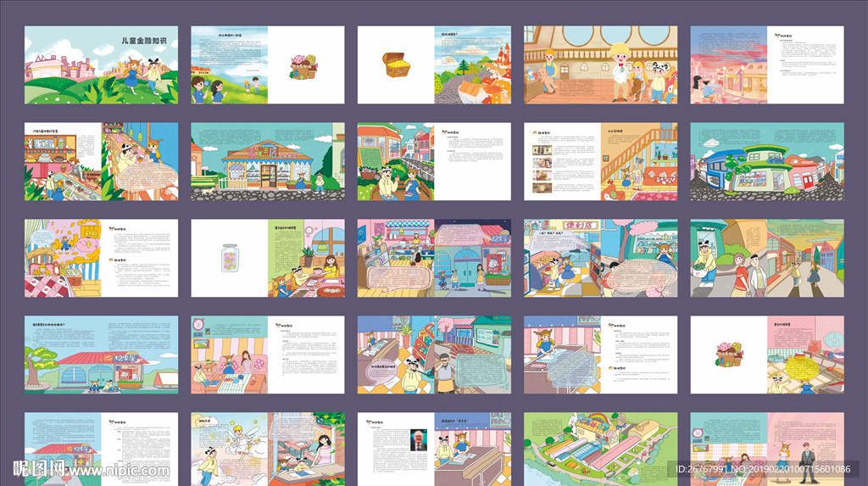Select the spread with round porthole windows

(601, 64)
